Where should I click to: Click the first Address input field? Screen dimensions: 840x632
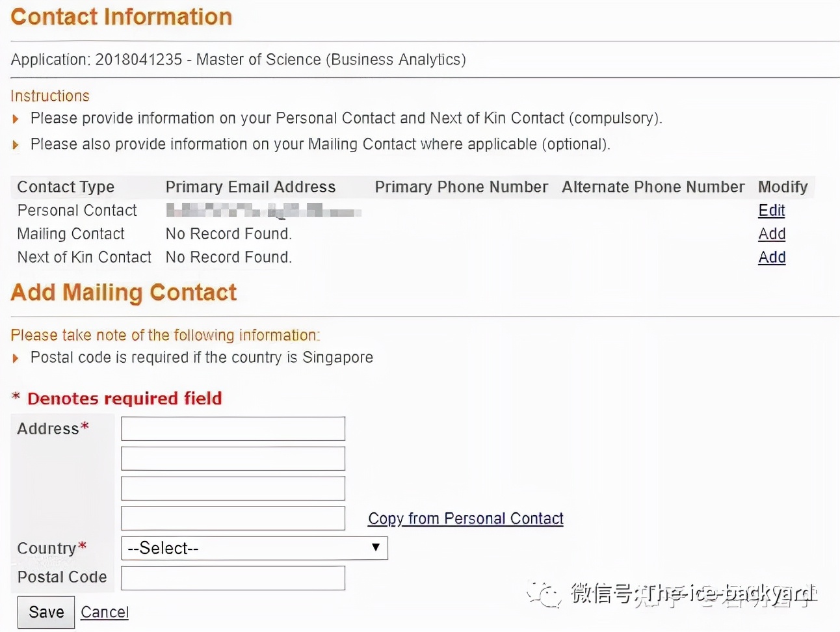coord(233,428)
